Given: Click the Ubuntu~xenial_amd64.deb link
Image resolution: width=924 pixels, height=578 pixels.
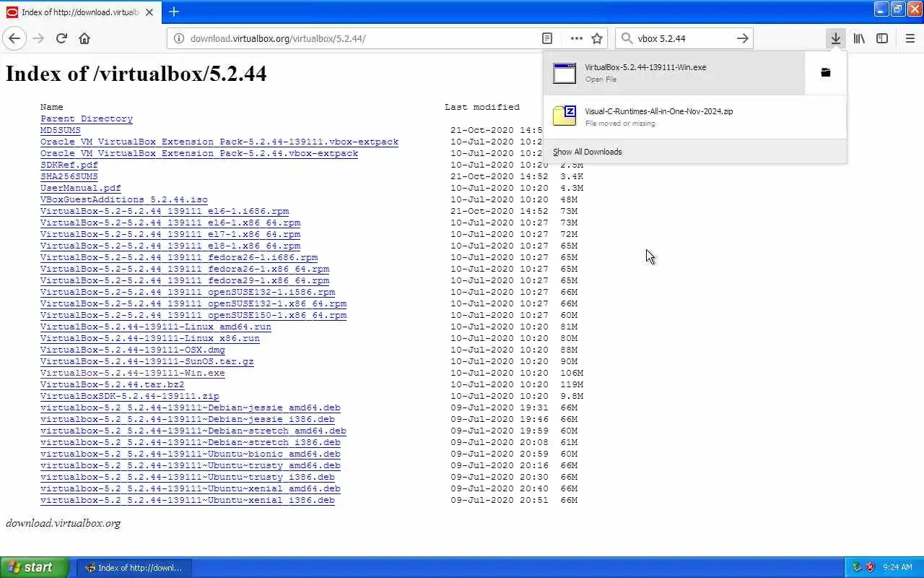Looking at the screenshot, I should tap(191, 488).
